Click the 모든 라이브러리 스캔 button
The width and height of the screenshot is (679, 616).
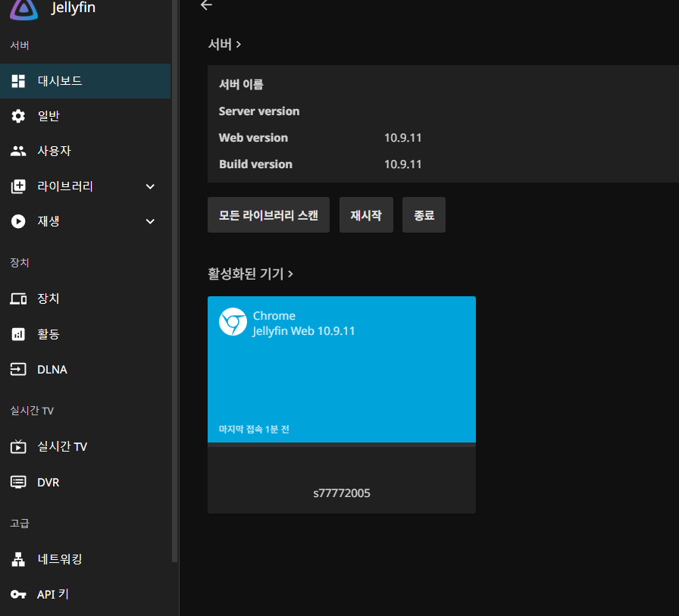(x=268, y=214)
